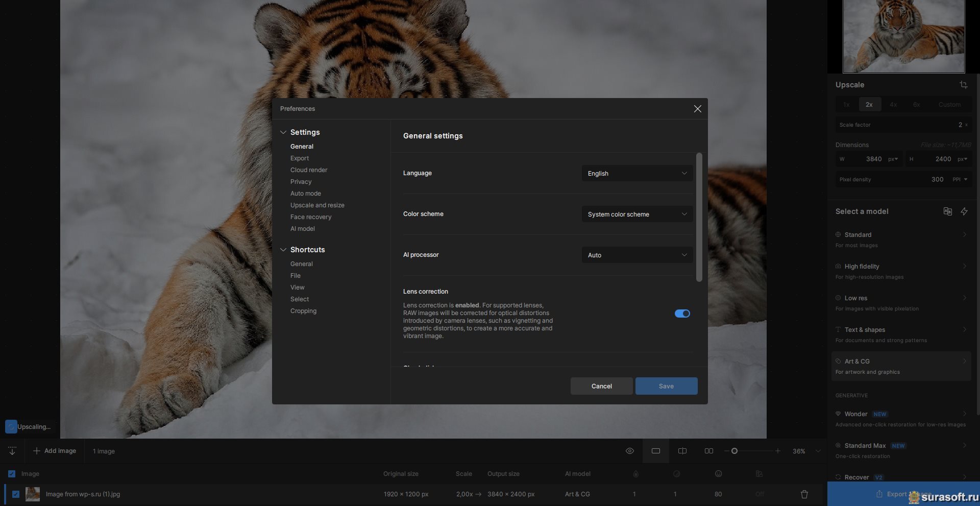This screenshot has width=980, height=506.
Task: Click the eye preview icon in bottom toolbar
Action: (x=629, y=451)
